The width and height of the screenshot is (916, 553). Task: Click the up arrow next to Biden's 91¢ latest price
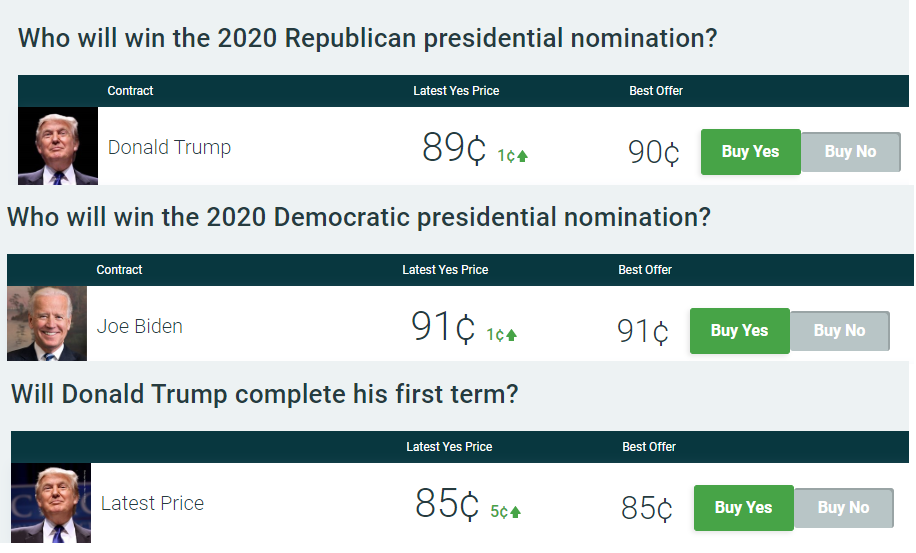click(x=511, y=335)
